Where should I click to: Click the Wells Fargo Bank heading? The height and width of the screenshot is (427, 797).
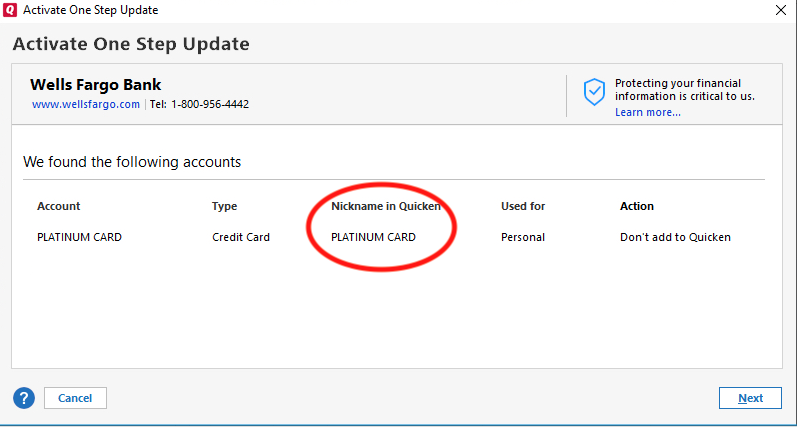click(96, 84)
